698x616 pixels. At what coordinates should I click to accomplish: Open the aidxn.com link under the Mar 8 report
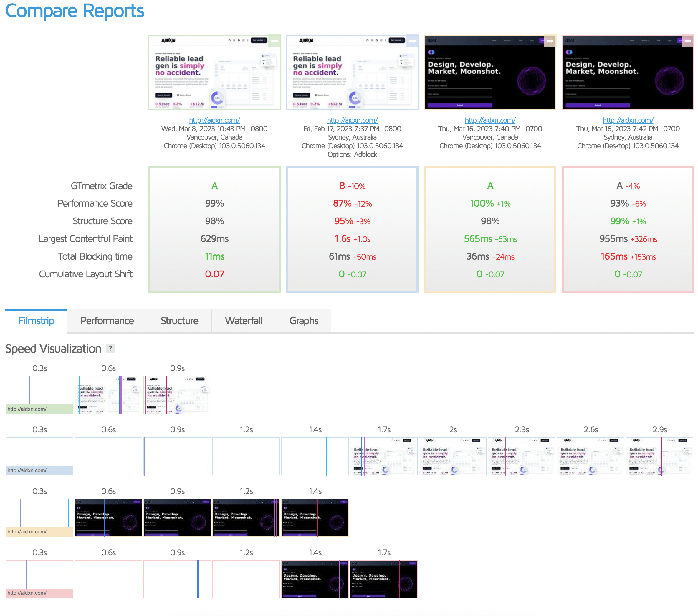tap(214, 120)
